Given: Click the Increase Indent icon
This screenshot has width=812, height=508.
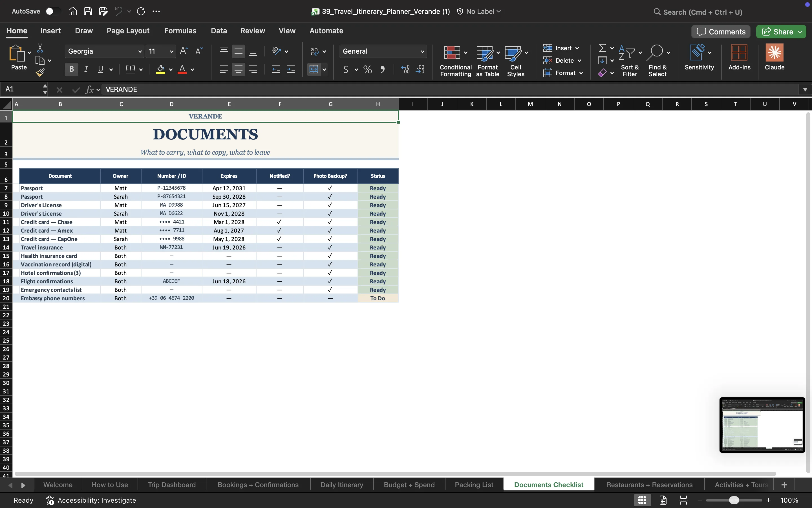Looking at the screenshot, I should pos(291,69).
